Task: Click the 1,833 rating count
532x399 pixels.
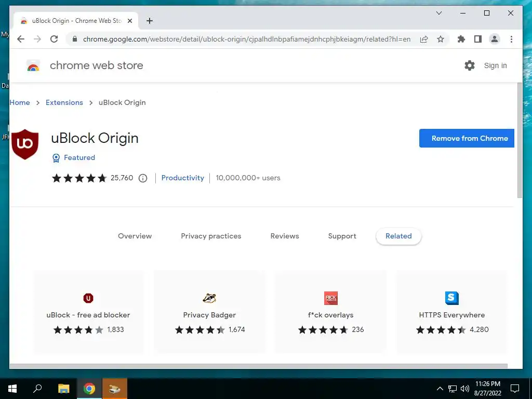Action: [115, 329]
